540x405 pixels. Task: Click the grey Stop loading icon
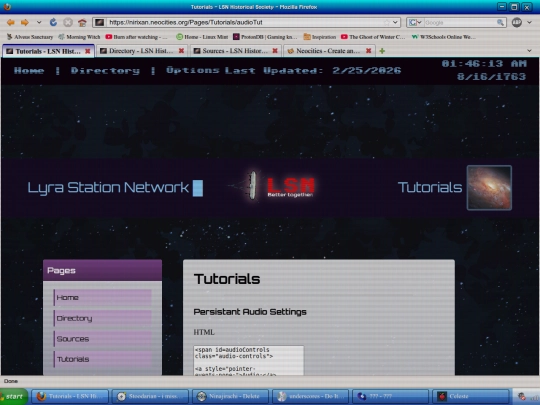tap(68, 22)
